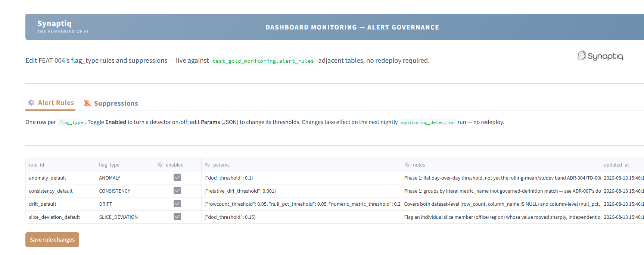The height and width of the screenshot is (255, 644).
Task: Click updated_at value in anomaly_default row
Action: 622,178
